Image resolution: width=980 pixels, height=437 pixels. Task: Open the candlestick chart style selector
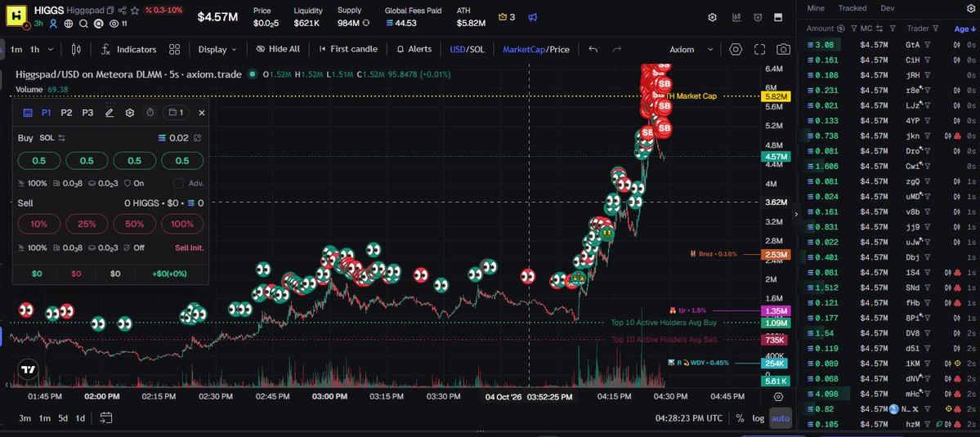point(76,49)
